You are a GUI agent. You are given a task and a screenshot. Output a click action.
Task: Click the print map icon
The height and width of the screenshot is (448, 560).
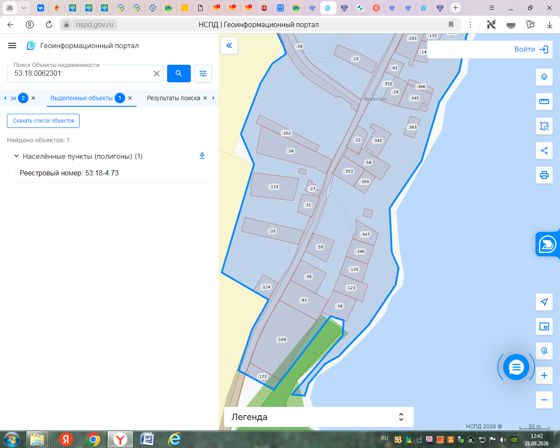click(544, 175)
